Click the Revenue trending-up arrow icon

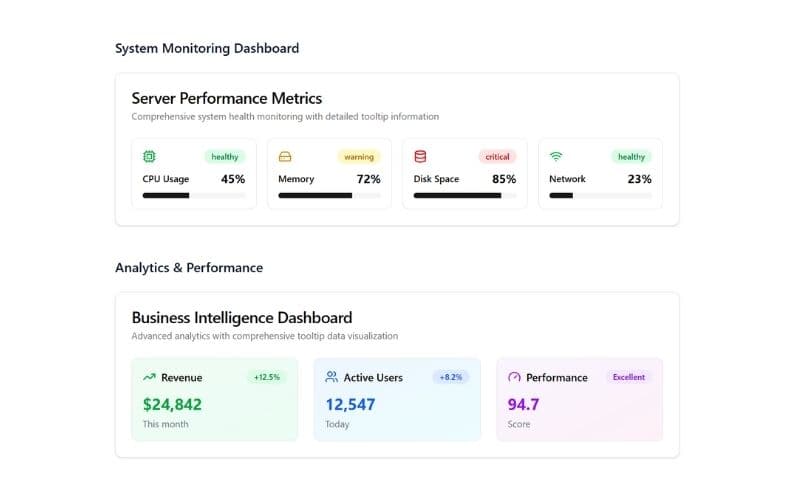(x=149, y=377)
